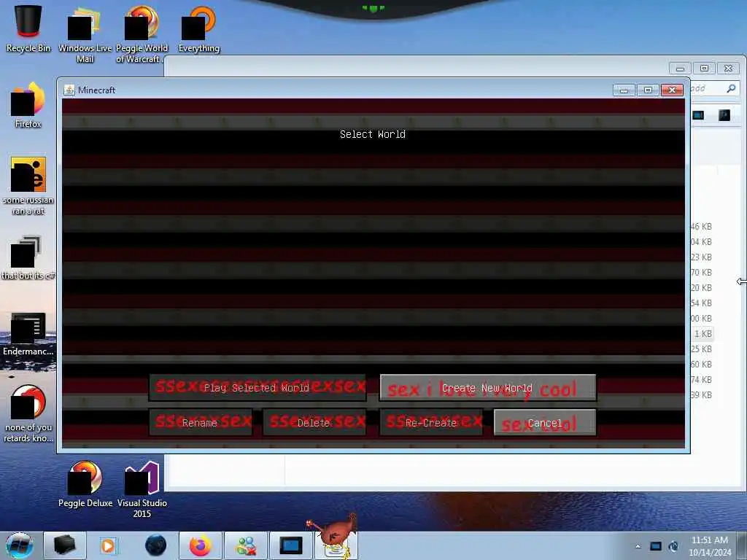
Task: Select the Peggle Deluxe desktop shortcut
Action: 85,484
